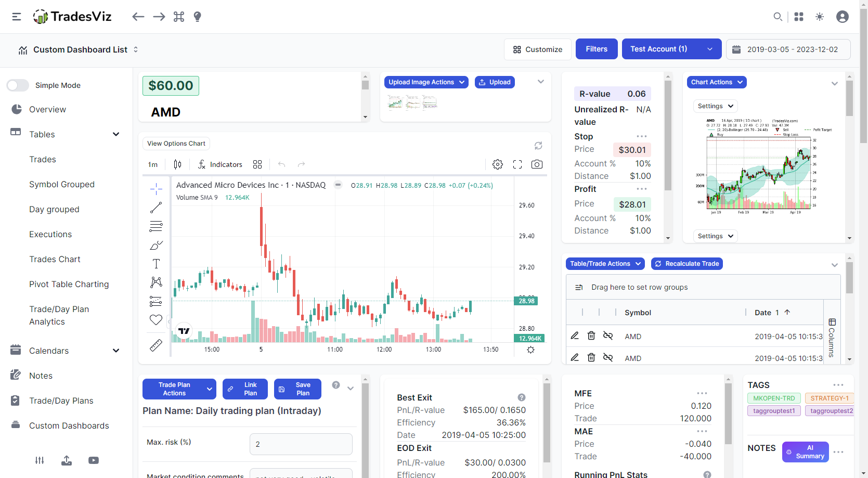Open Trade Plan Actions dropdown
Image resolution: width=868 pixels, height=478 pixels.
[179, 389]
